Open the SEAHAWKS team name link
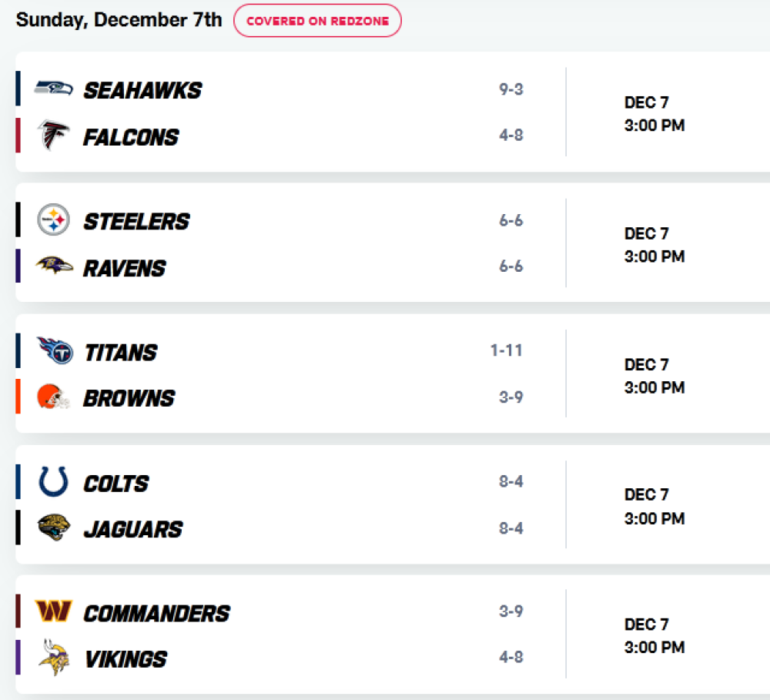This screenshot has width=770, height=700. coord(142,90)
